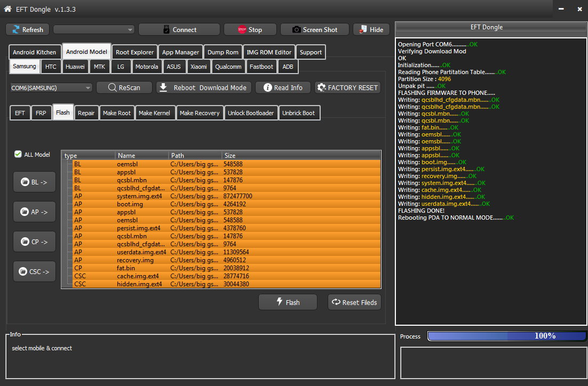Click the Name column header
Viewport: 588px width, 386px height.
pos(142,155)
